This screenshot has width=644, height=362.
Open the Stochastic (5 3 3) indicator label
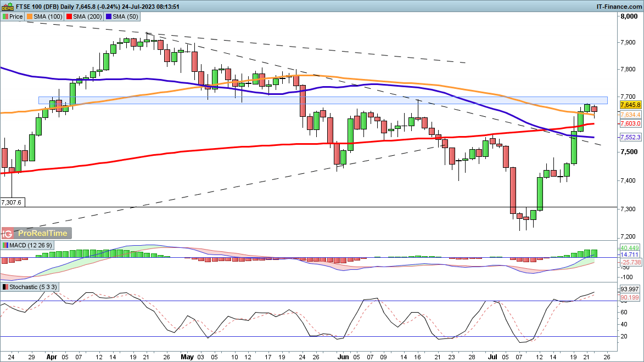(30, 287)
